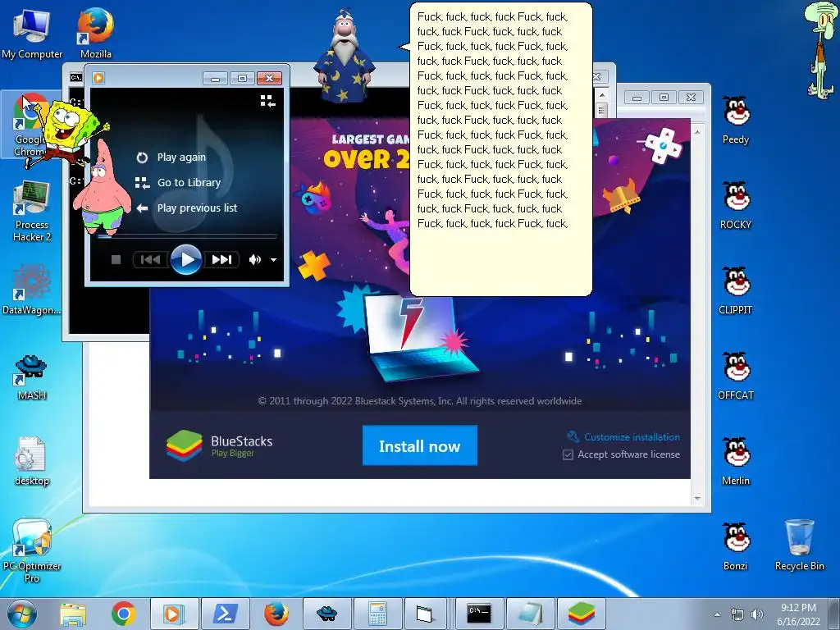Open PowerShell from the taskbar

click(x=225, y=614)
